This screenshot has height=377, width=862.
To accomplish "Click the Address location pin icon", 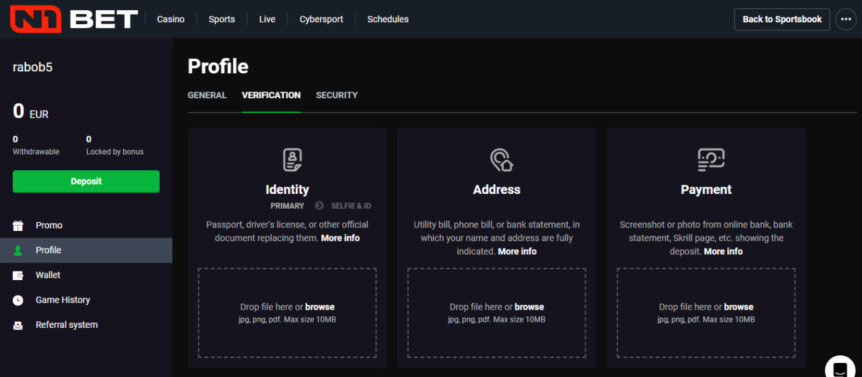I will [501, 160].
